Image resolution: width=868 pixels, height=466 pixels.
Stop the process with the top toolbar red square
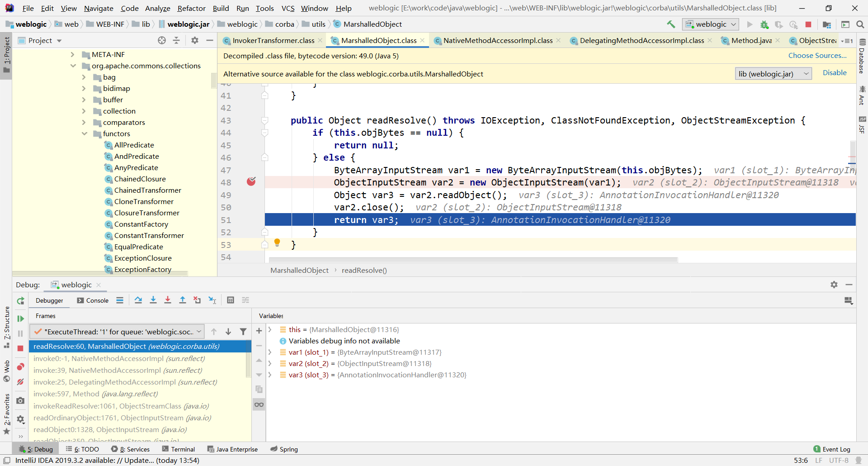click(x=808, y=24)
